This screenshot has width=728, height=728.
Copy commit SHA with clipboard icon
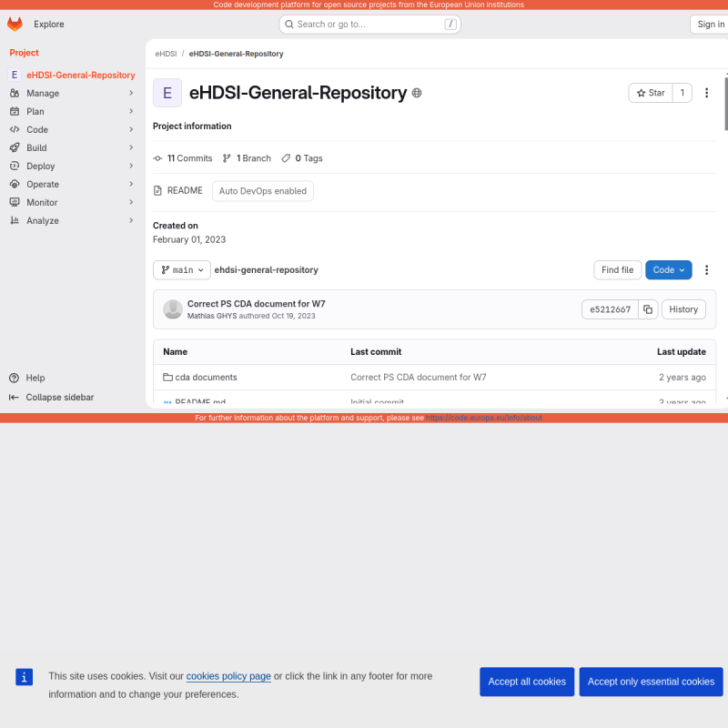648,309
